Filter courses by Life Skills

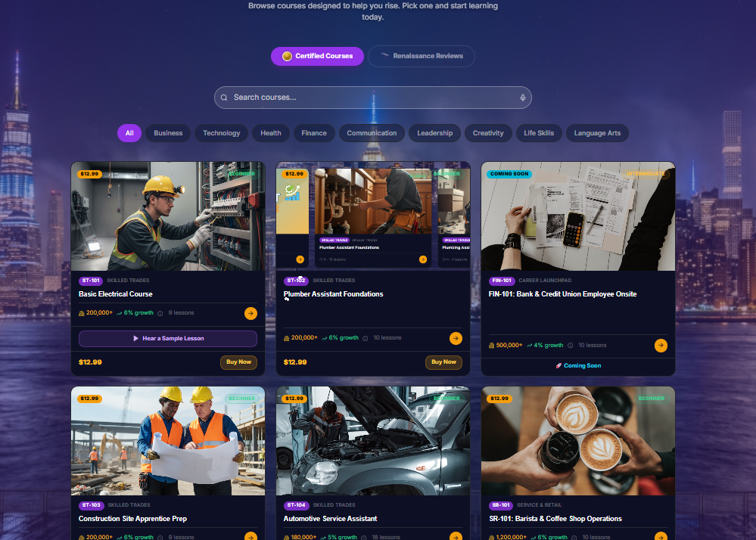coord(539,133)
